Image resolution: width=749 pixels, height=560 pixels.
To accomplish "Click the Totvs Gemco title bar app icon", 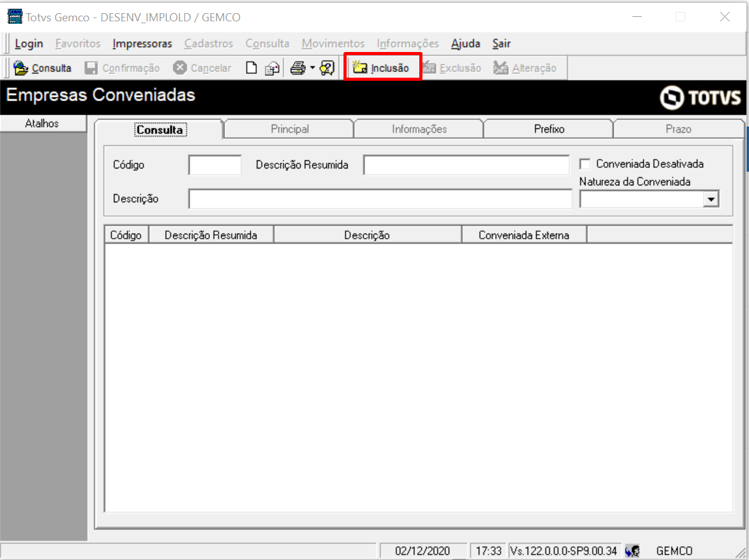I will pos(15,17).
